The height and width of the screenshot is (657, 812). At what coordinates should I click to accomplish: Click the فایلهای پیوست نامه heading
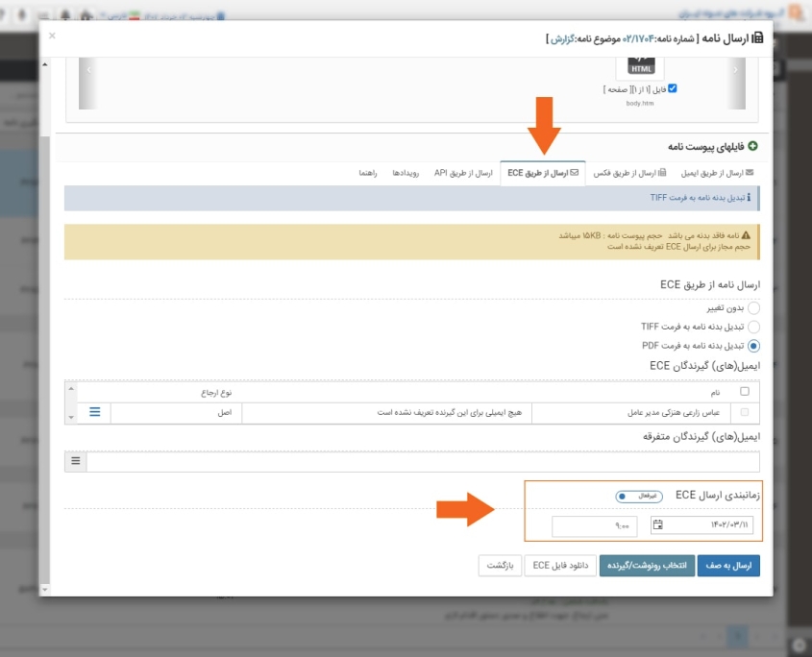(x=706, y=147)
